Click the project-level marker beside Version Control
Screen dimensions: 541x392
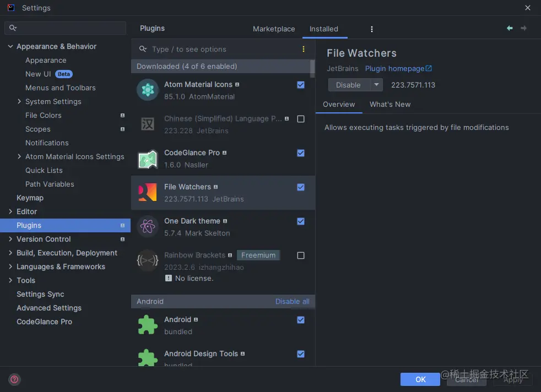click(x=122, y=239)
